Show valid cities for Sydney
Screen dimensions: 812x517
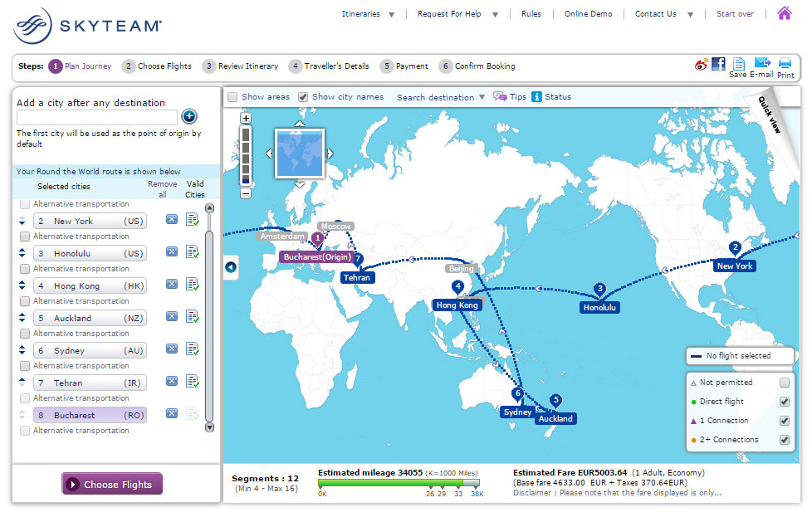(193, 349)
